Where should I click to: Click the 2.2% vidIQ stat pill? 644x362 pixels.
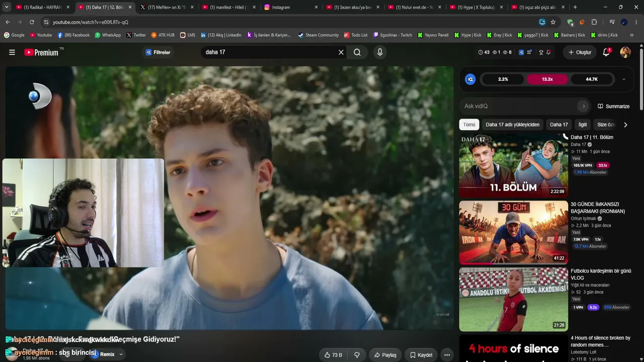click(503, 79)
